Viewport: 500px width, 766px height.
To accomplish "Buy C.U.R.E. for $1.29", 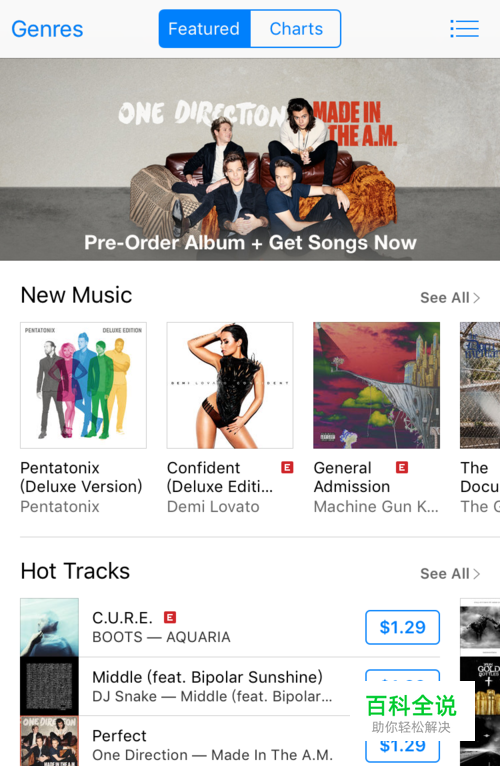I will click(x=402, y=627).
